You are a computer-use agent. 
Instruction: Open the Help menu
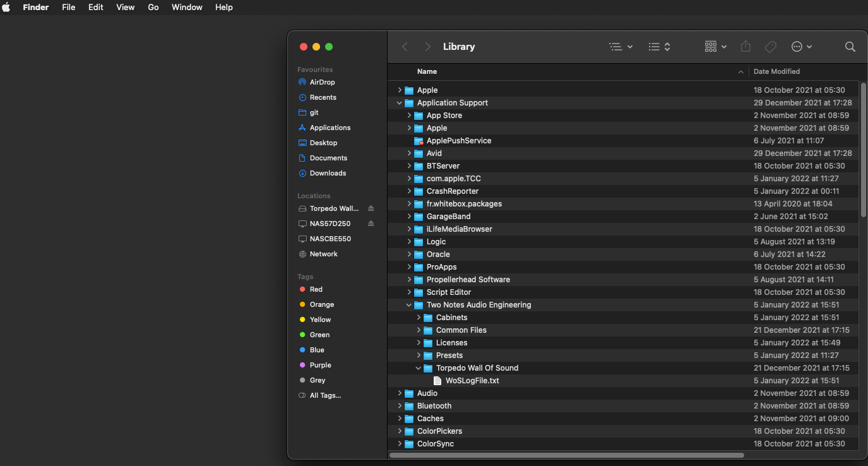[224, 7]
